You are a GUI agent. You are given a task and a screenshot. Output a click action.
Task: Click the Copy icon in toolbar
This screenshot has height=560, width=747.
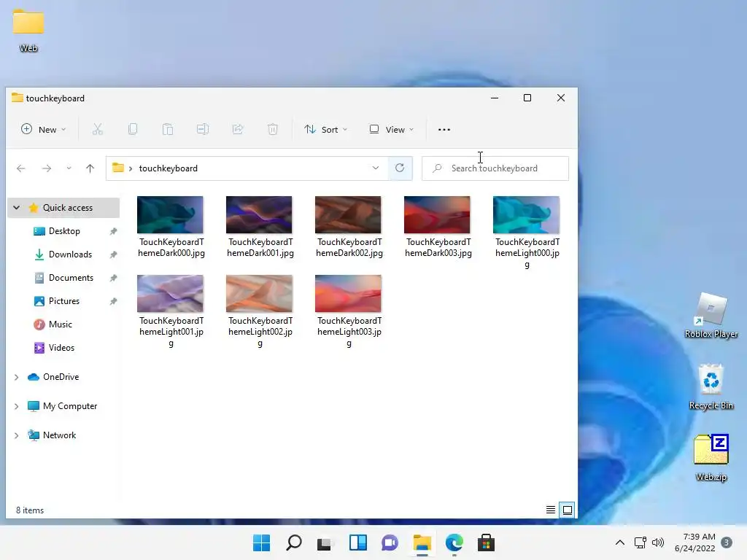pyautogui.click(x=133, y=130)
